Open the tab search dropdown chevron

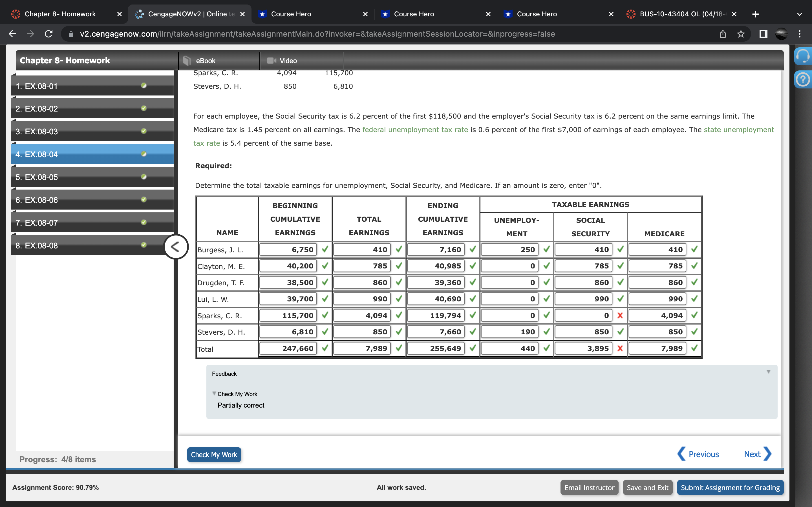point(799,14)
